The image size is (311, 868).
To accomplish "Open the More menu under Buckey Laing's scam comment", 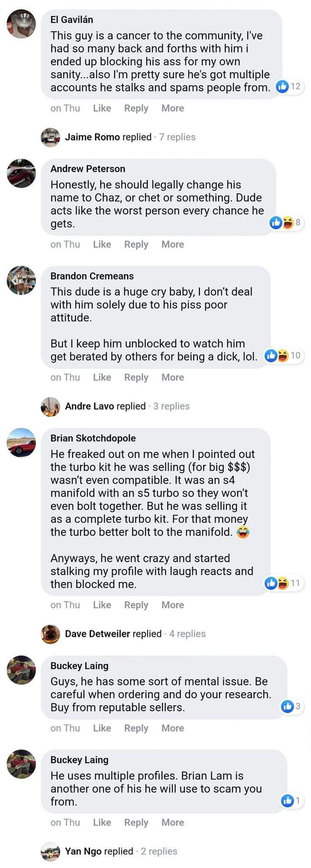I will click(x=173, y=822).
